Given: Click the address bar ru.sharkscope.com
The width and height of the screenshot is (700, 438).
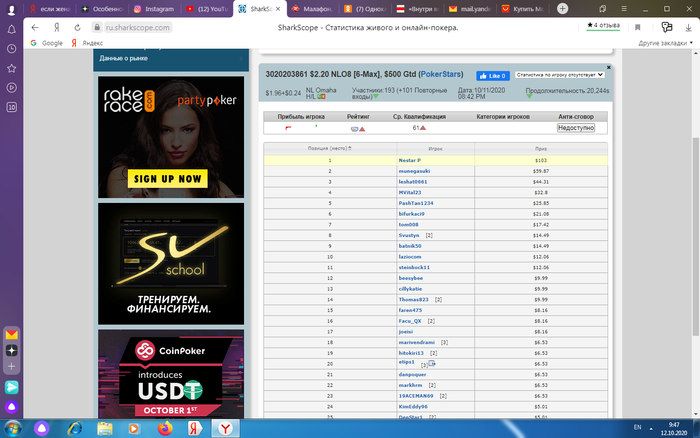Looking at the screenshot, I should (x=138, y=28).
